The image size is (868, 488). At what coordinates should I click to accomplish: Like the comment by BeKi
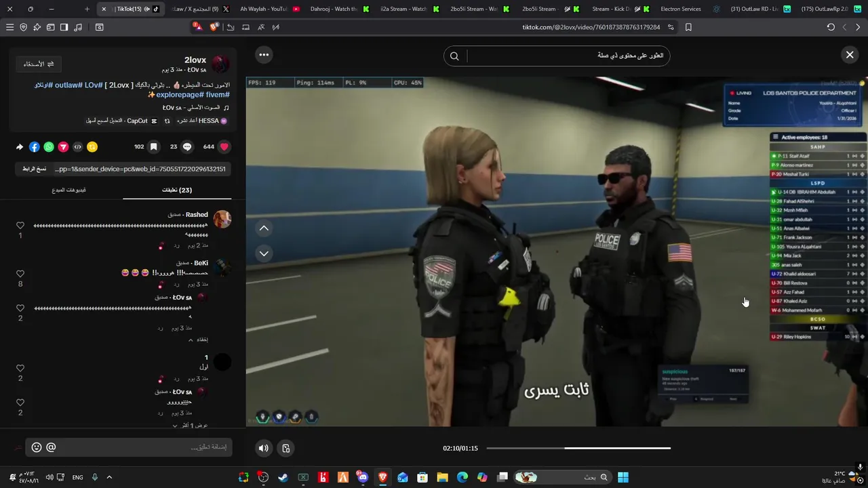point(20,274)
